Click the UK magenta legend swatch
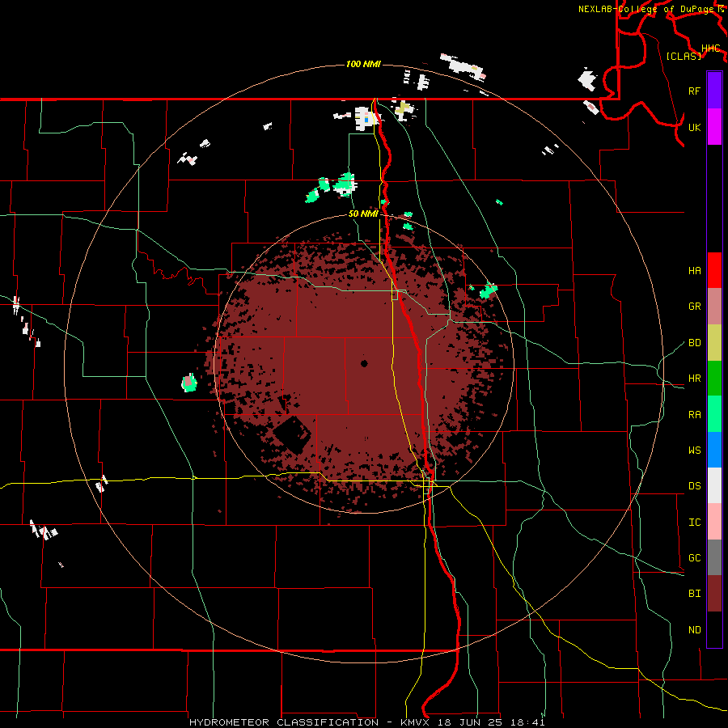This screenshot has height=728, width=728. point(714,127)
